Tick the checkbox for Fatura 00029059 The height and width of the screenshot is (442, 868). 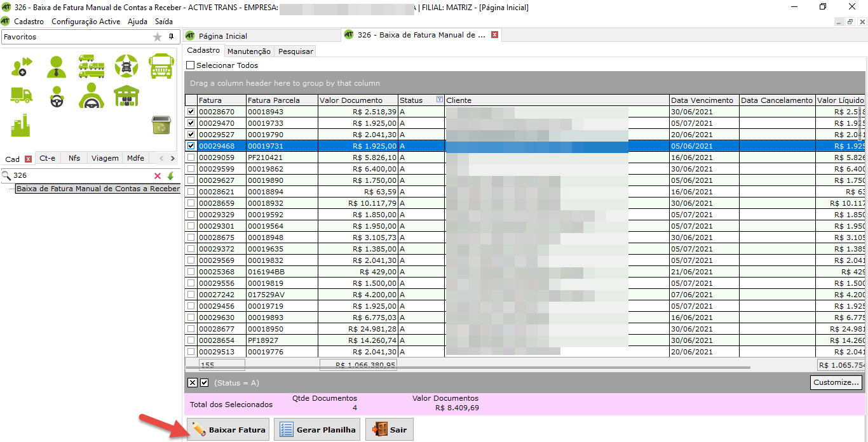click(x=191, y=157)
